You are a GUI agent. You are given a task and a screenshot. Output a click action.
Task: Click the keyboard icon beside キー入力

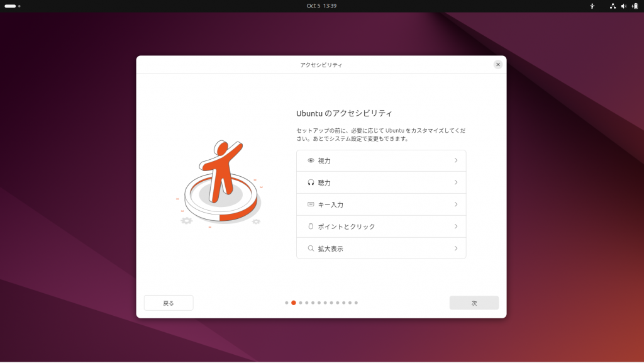(x=311, y=204)
